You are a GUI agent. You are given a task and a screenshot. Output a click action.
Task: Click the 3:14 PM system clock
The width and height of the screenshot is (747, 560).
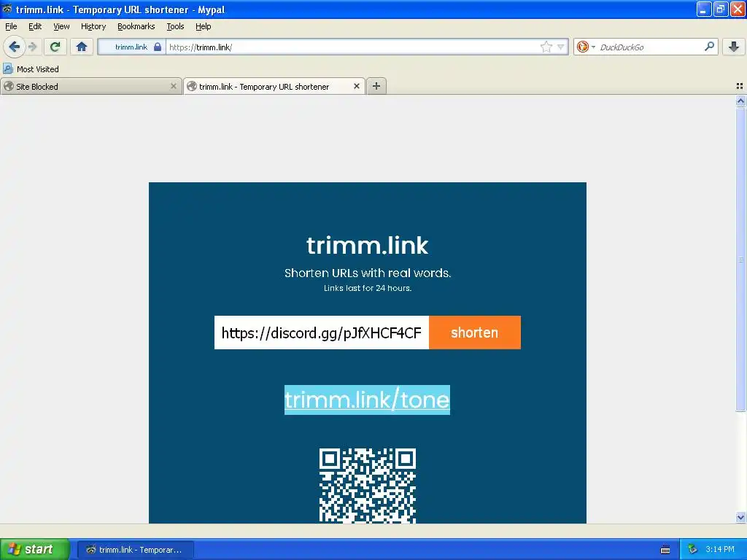click(x=720, y=549)
